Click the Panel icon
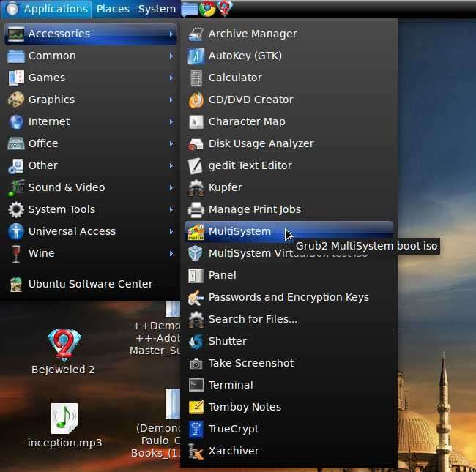 196,275
